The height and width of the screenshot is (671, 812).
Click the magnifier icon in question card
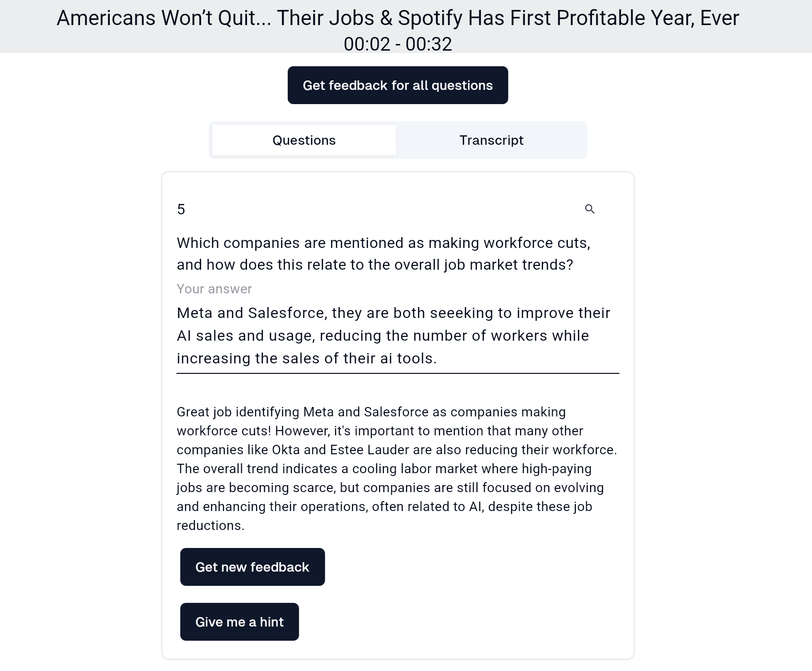tap(590, 209)
